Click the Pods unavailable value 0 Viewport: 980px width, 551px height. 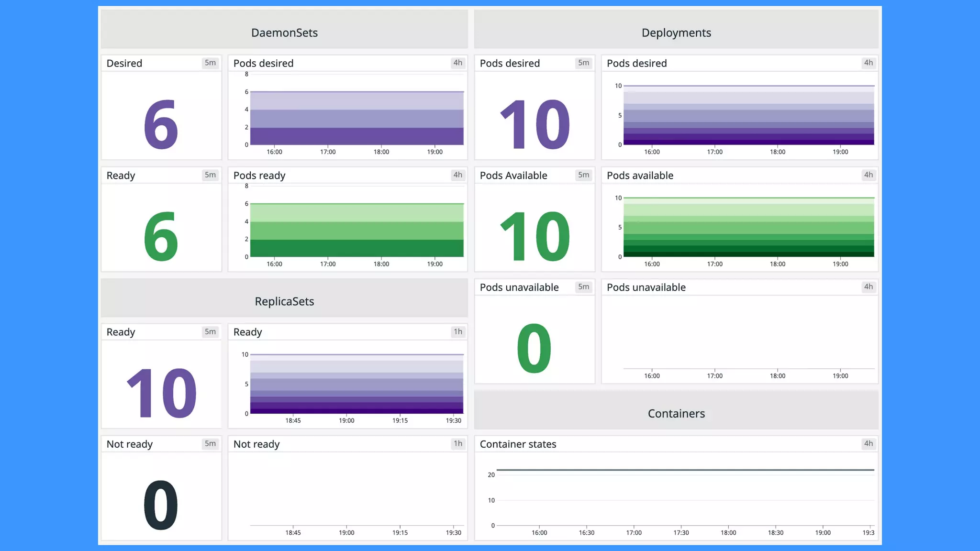535,348
